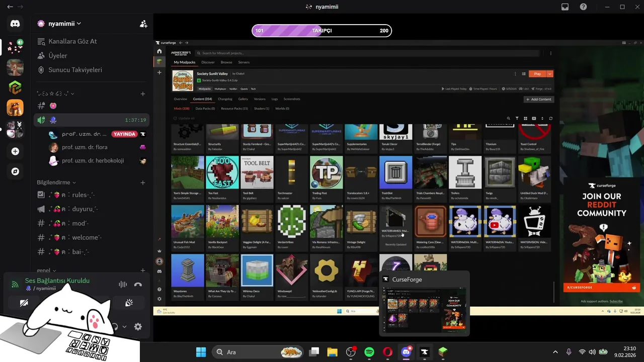
Task: Add a server with plus icon
Action: (15, 151)
